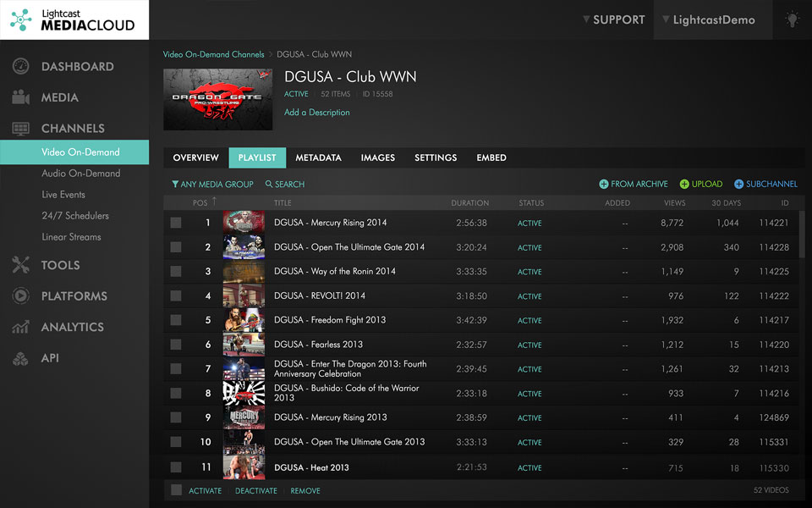Screen dimensions: 812x508
Task: Open Dashboard in the sidebar
Action: click(78, 66)
